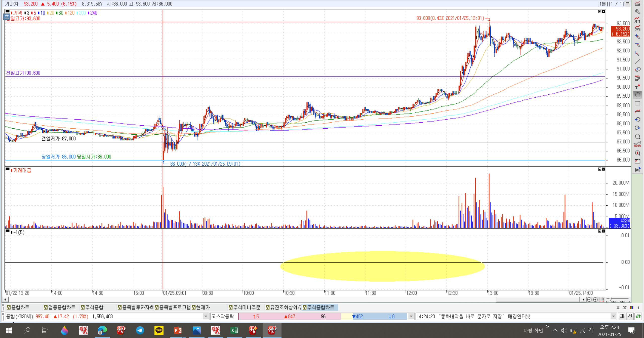Viewport: 644px width, 338px height.
Task: Activate the magnifier zoom tool
Action: coord(637,136)
